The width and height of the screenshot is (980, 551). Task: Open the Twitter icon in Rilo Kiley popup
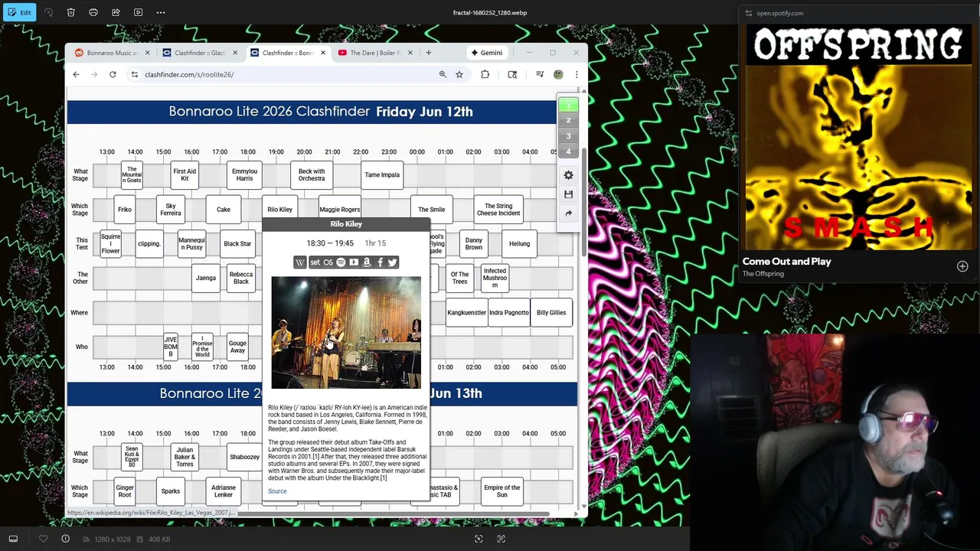(393, 262)
